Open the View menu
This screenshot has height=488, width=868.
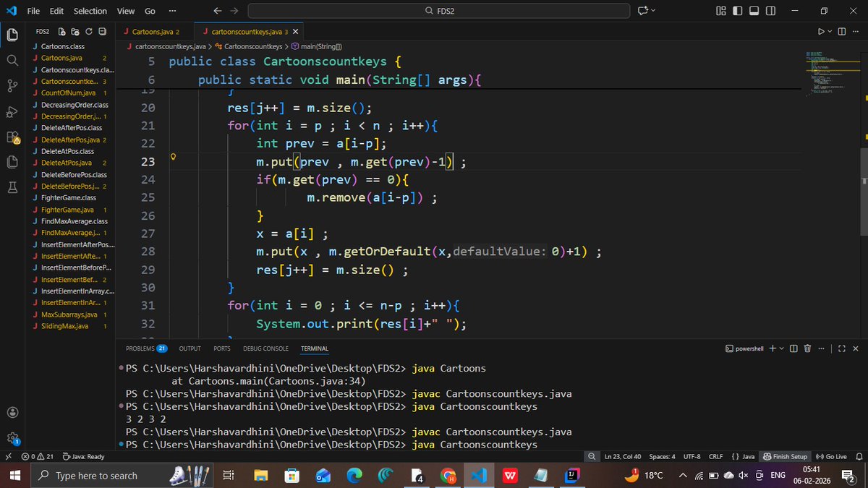pos(126,11)
